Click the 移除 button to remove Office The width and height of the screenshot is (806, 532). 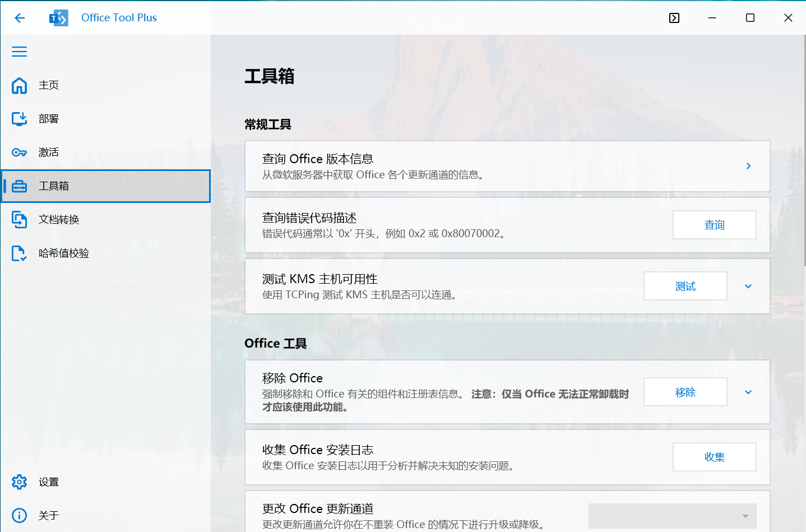(685, 392)
